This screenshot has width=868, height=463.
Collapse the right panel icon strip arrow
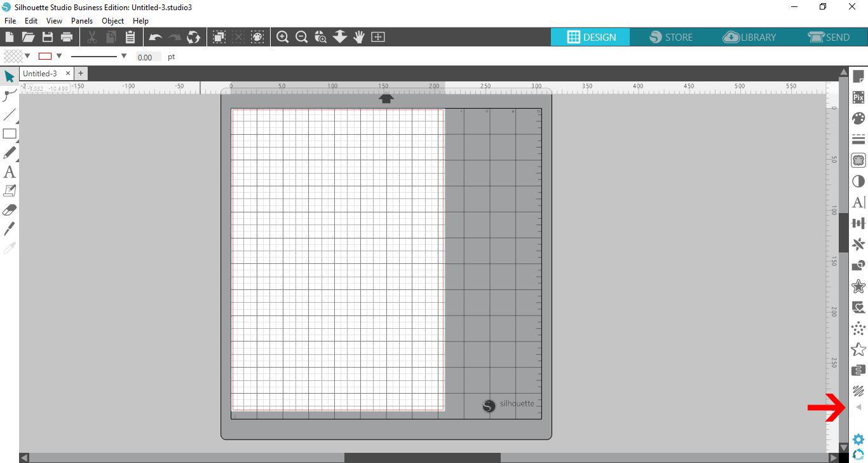tap(858, 407)
